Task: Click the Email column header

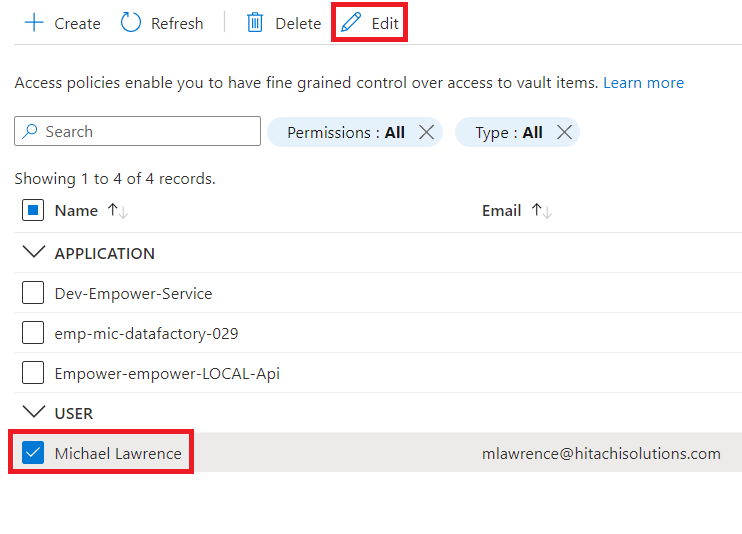Action: pyautogui.click(x=501, y=211)
